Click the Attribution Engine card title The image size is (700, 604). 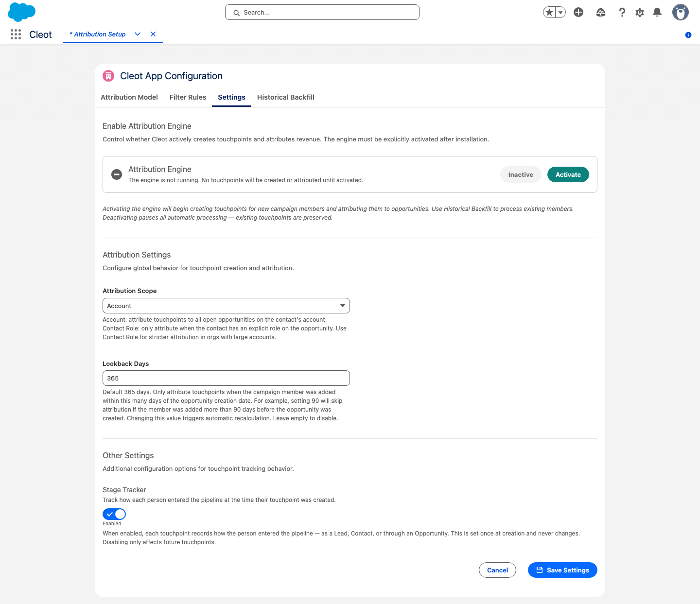160,169
